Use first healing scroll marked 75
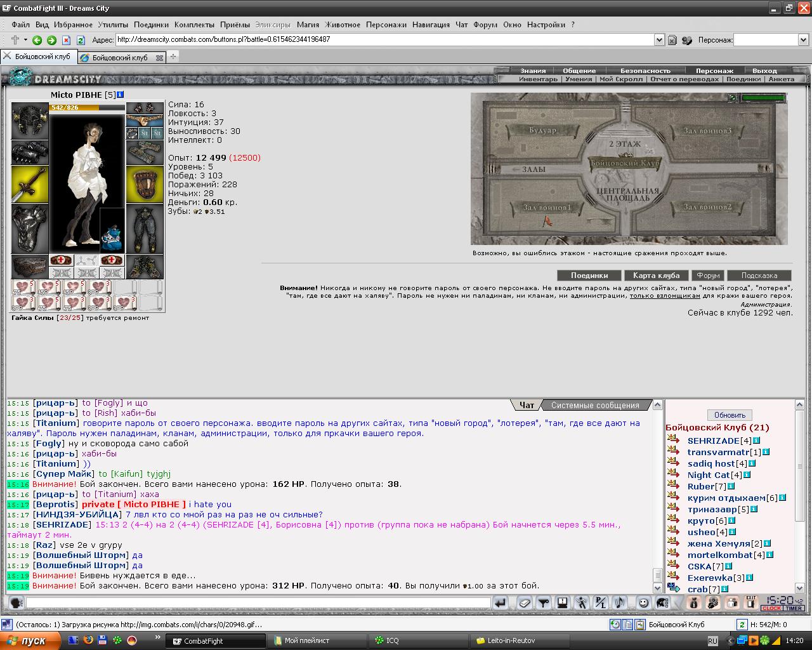The height and width of the screenshot is (650, 812). coord(23,288)
